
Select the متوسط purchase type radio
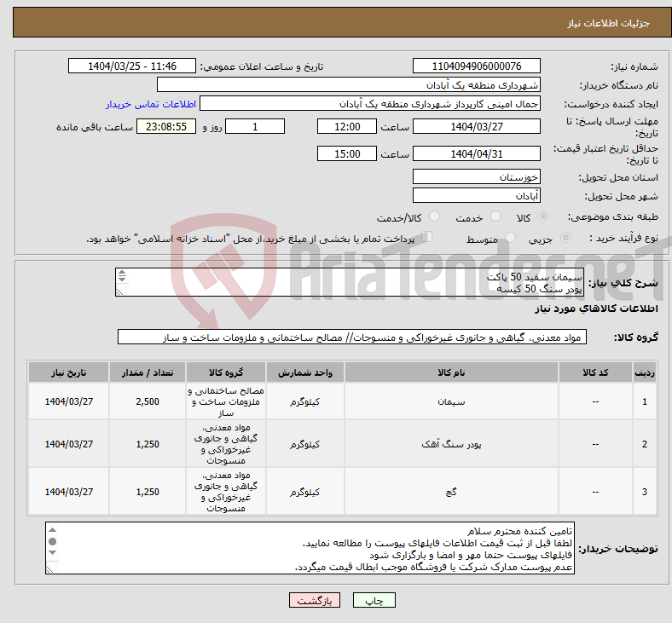click(510, 238)
